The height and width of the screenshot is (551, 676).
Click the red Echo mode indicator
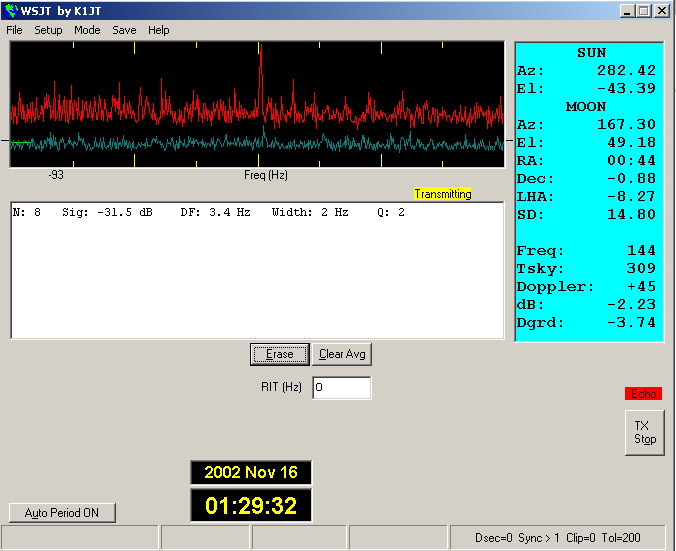pyautogui.click(x=644, y=394)
